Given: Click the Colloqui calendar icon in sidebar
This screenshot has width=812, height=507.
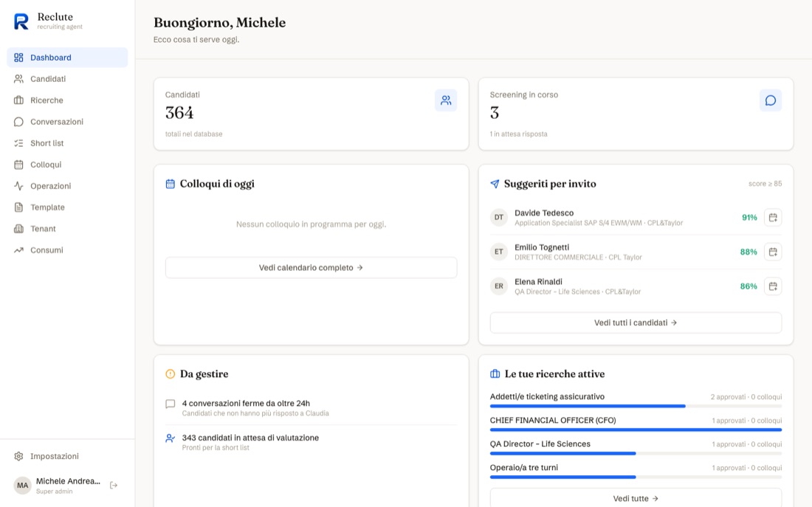Looking at the screenshot, I should coord(18,165).
